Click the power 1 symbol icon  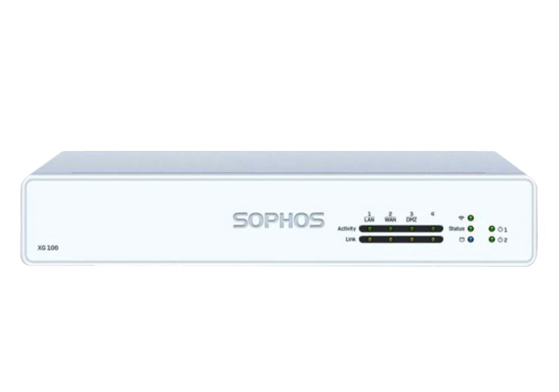pos(500,229)
